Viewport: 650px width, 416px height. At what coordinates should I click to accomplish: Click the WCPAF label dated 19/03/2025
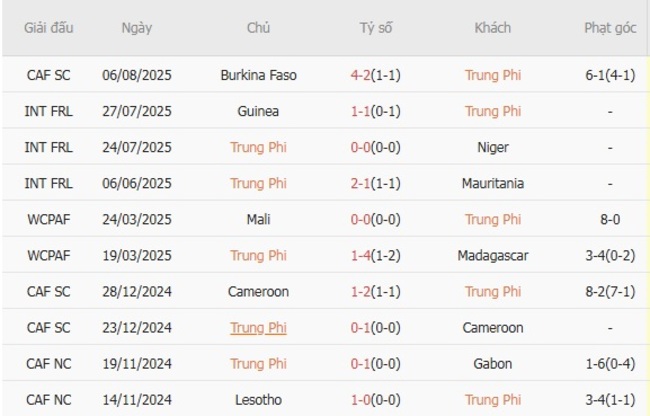point(50,256)
